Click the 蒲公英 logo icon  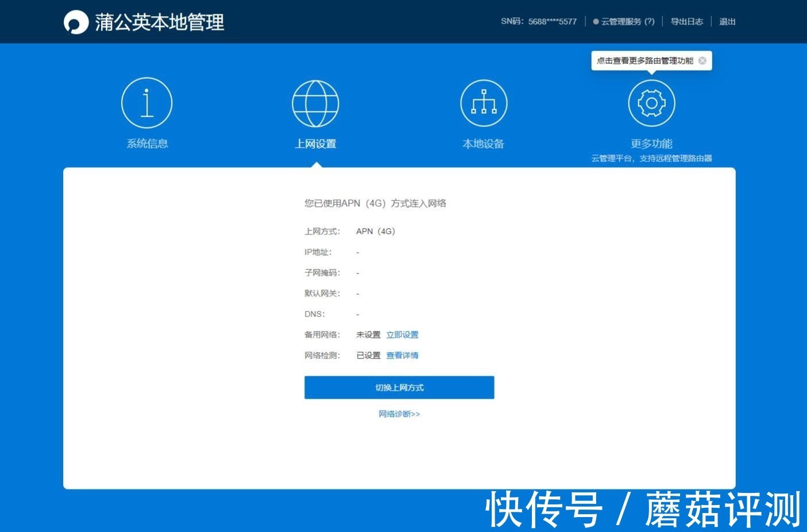point(76,22)
